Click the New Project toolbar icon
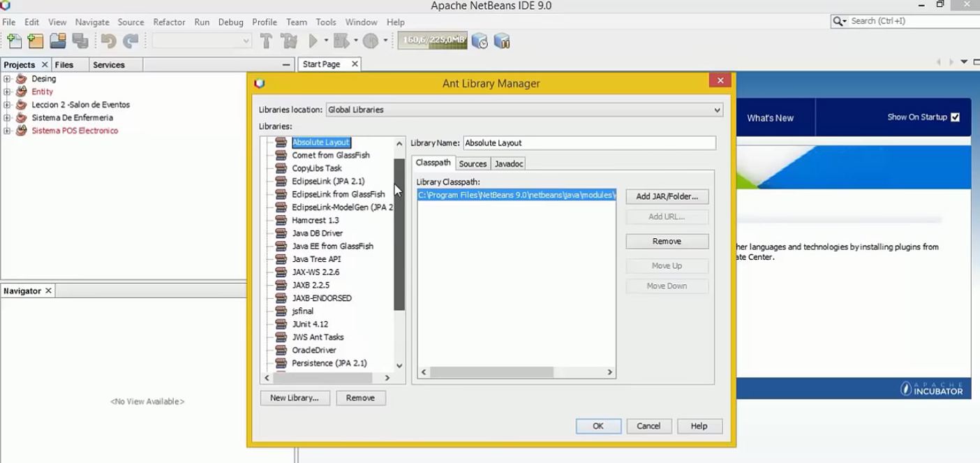980x463 pixels. tap(36, 41)
